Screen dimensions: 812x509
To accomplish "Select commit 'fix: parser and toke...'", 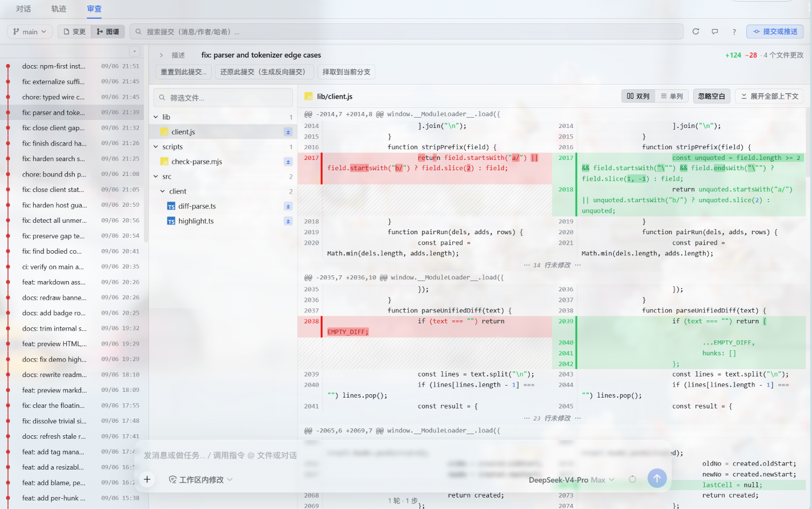I will 72,113.
